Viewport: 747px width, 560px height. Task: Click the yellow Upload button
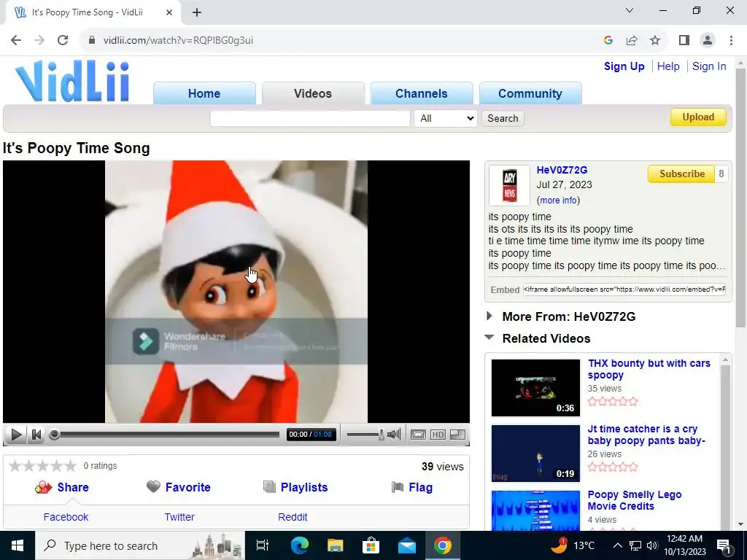(x=698, y=117)
